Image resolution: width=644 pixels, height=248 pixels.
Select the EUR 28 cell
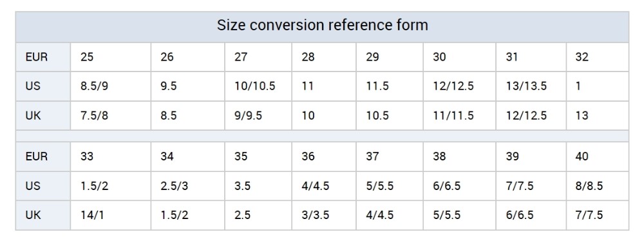pyautogui.click(x=324, y=57)
